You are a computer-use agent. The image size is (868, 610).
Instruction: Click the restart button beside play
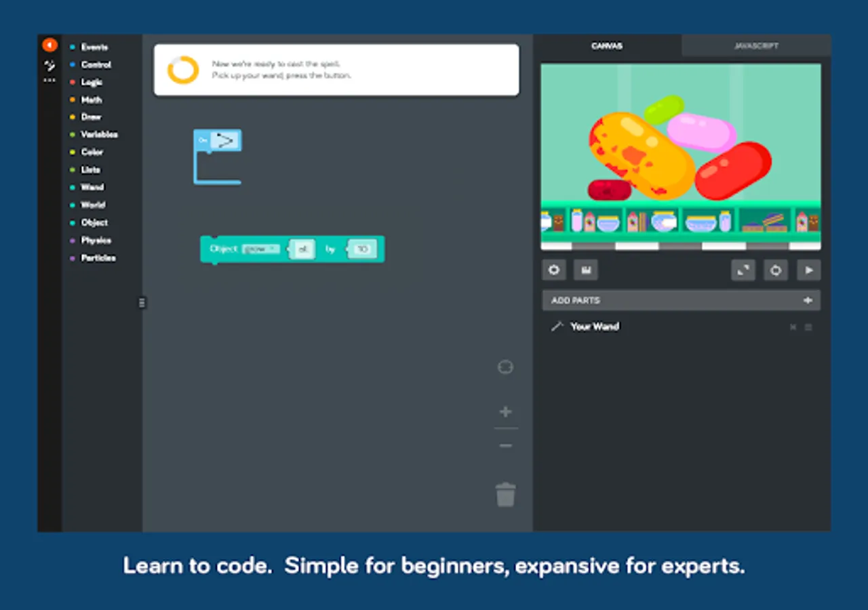point(776,270)
